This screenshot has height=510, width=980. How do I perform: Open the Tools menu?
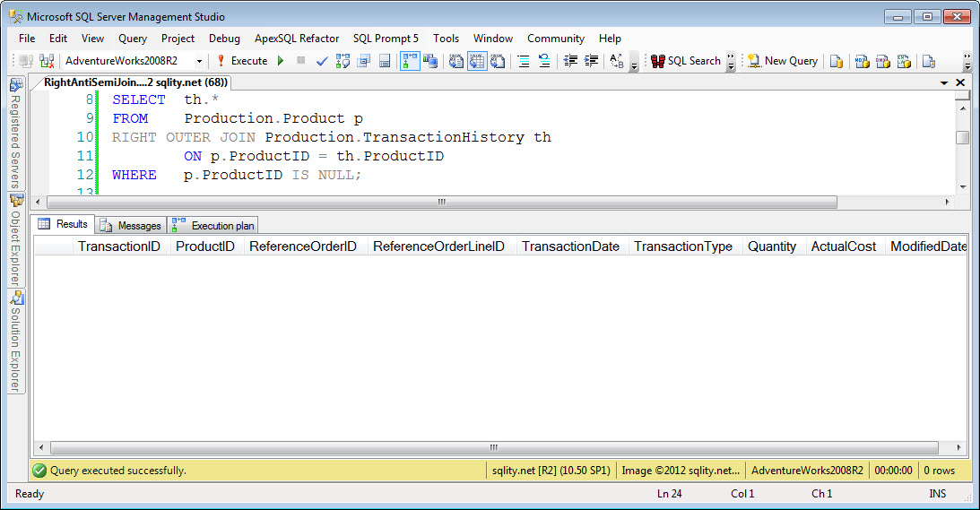pos(446,39)
